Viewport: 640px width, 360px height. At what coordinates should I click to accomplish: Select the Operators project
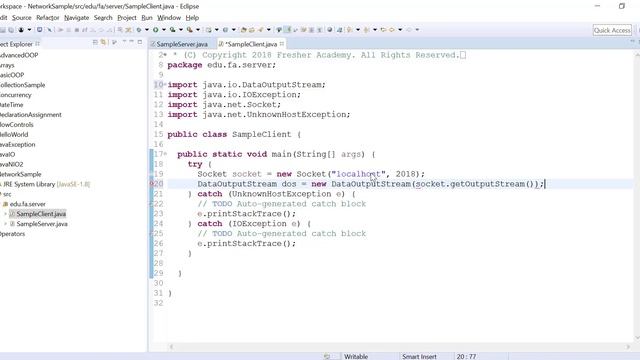tap(12, 233)
